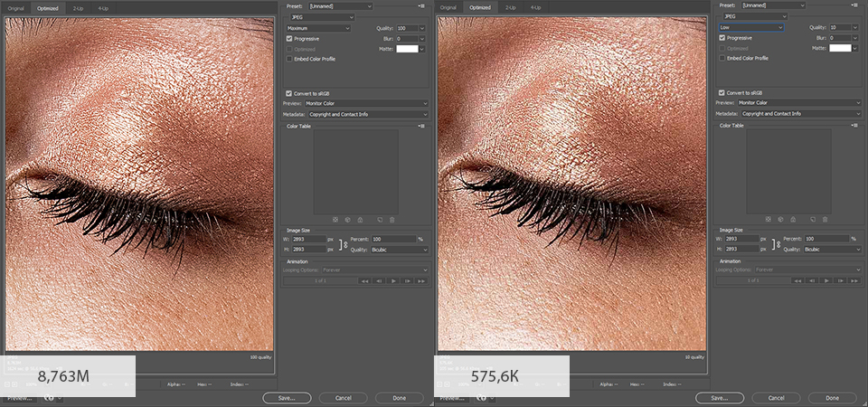The height and width of the screenshot is (407, 868).
Task: Click the lock color icon, left dialog
Action: (360, 220)
